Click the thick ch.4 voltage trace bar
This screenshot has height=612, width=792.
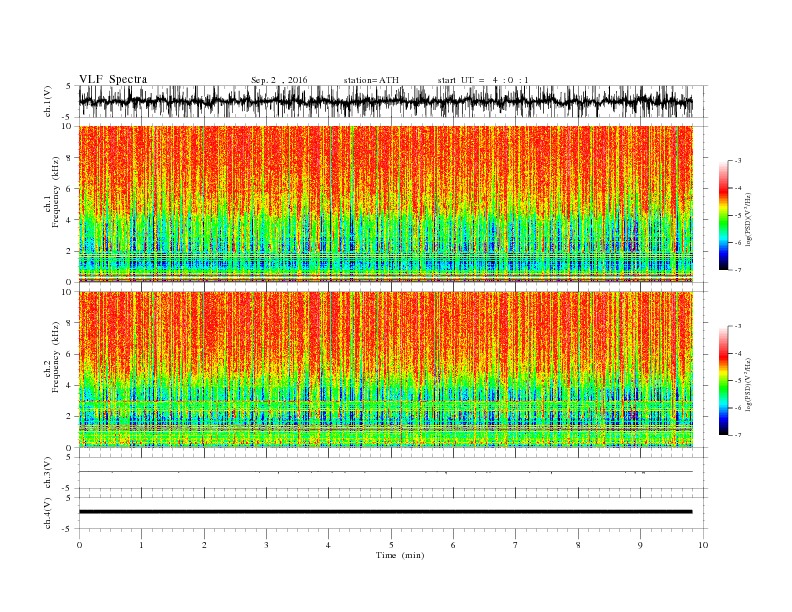pos(385,512)
